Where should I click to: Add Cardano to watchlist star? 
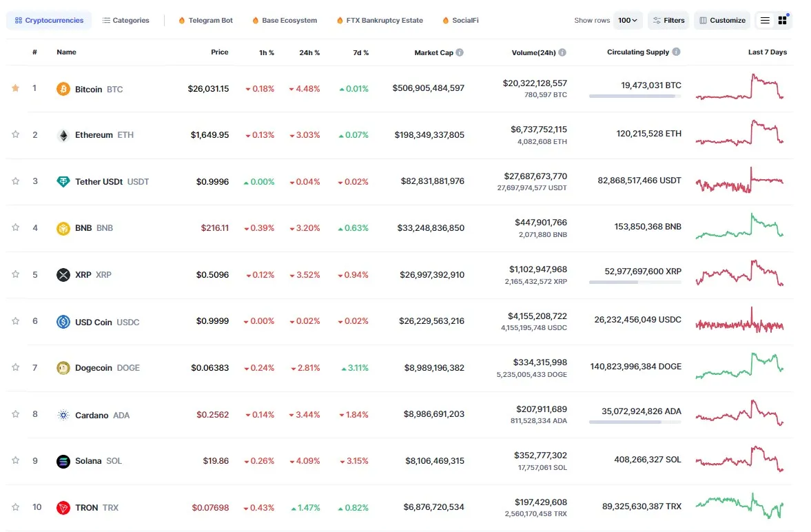(x=16, y=414)
